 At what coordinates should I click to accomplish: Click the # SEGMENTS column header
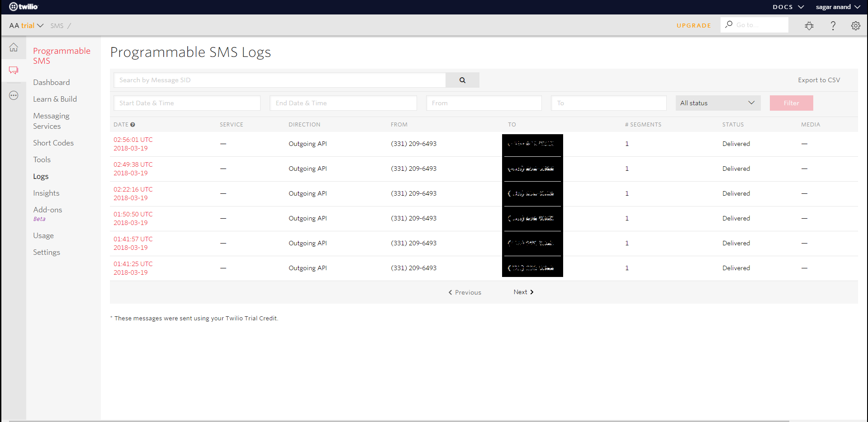click(x=643, y=125)
